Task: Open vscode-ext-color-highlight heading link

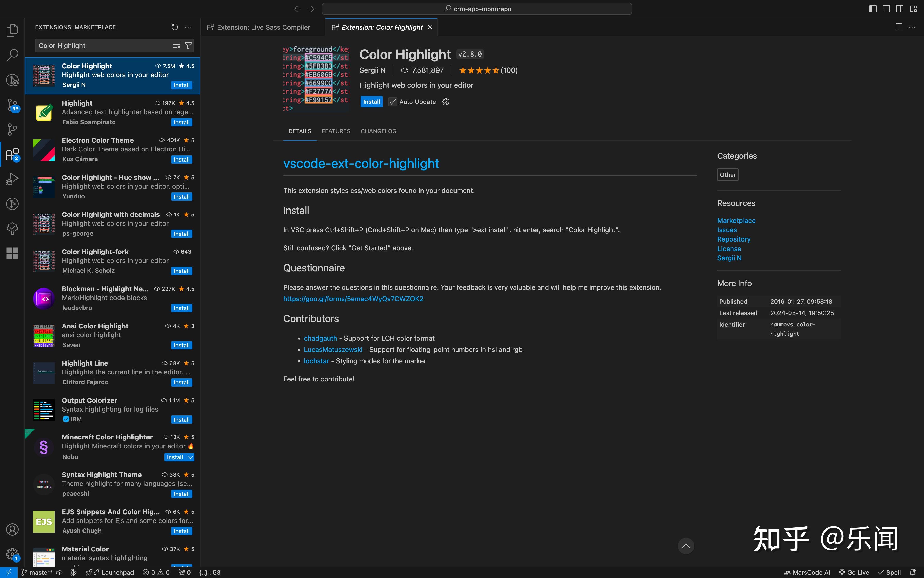Action: point(361,164)
